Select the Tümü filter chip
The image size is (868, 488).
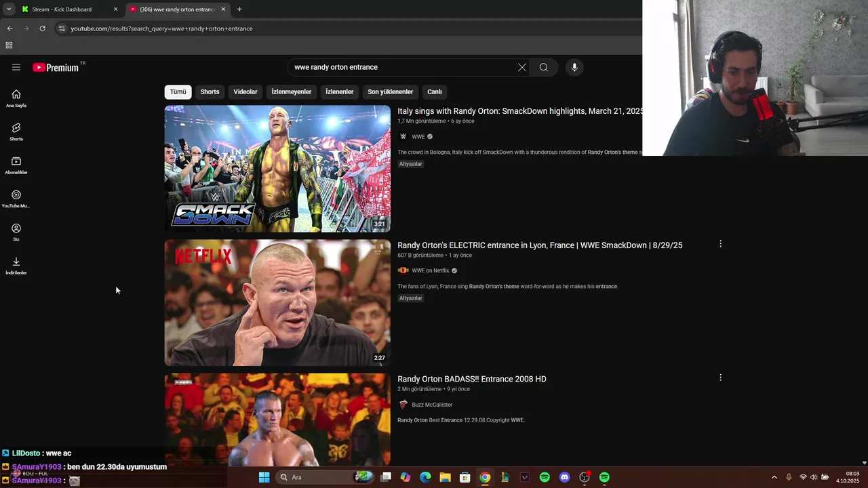(x=178, y=91)
